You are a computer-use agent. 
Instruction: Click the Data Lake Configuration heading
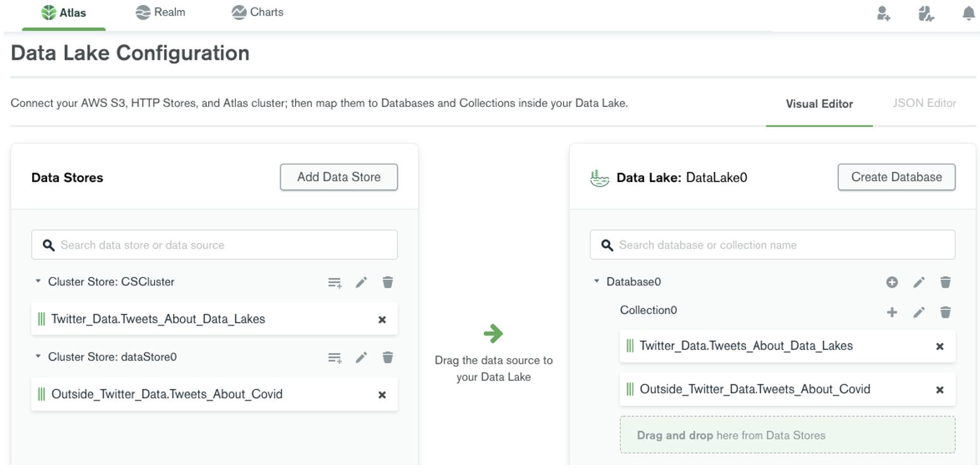130,53
